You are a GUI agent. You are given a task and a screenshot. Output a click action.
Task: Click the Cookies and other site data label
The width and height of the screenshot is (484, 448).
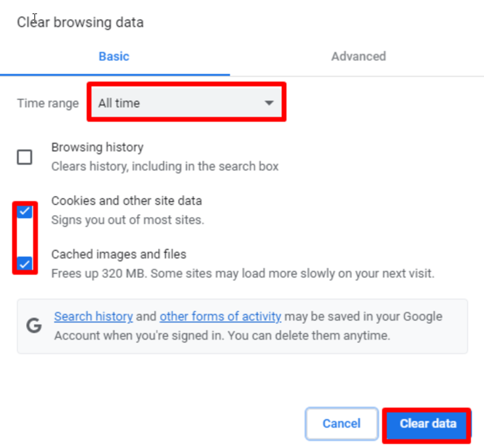[x=127, y=201]
